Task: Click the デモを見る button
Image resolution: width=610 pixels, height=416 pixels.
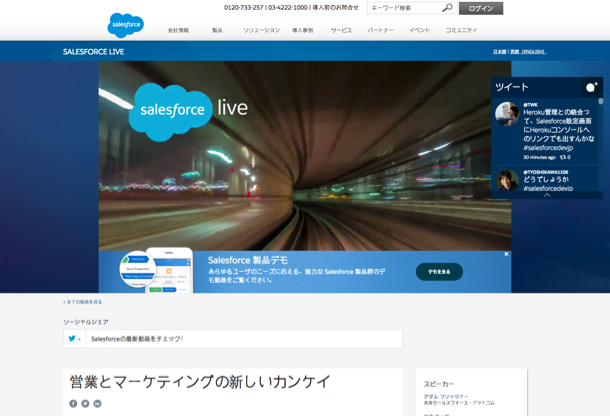Action: (439, 271)
